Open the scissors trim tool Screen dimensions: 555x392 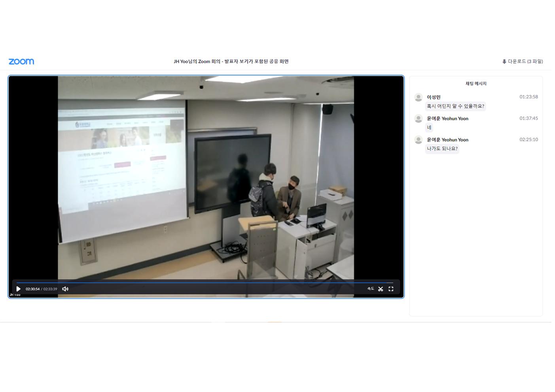pos(381,289)
